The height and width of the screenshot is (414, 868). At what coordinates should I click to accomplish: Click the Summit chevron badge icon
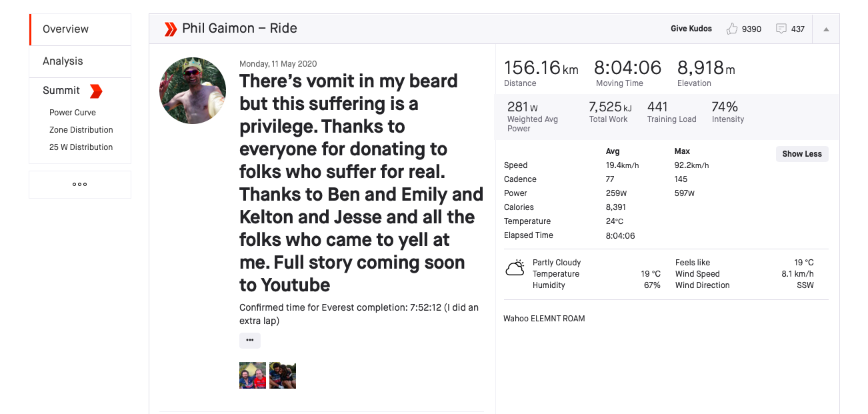click(x=96, y=91)
